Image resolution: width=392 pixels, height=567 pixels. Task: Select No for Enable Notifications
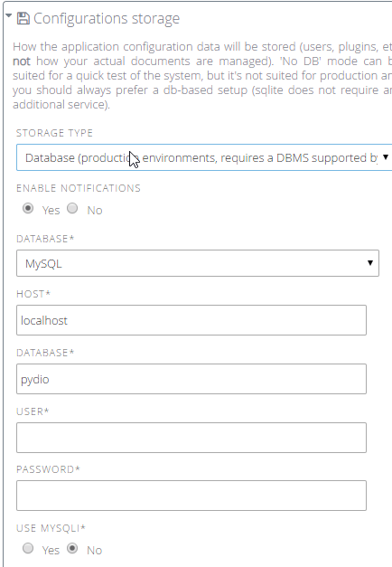(72, 208)
